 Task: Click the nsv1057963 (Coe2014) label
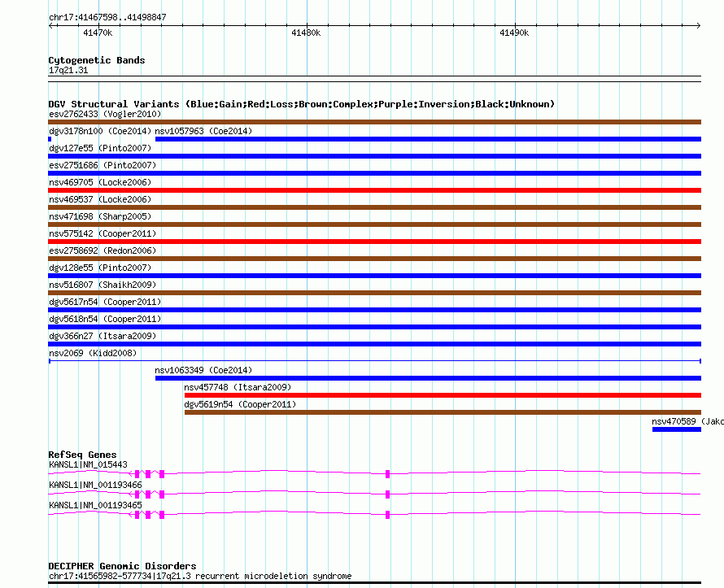click(203, 131)
